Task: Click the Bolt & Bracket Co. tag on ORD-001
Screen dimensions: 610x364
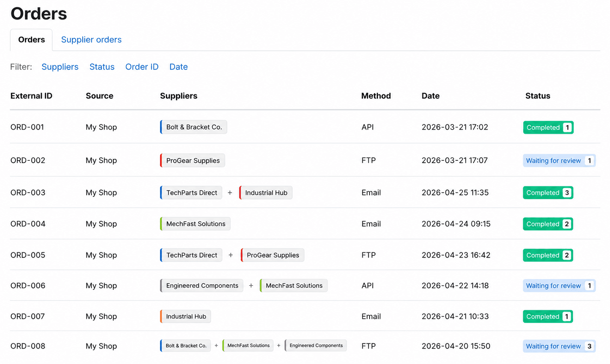Action: pyautogui.click(x=193, y=127)
